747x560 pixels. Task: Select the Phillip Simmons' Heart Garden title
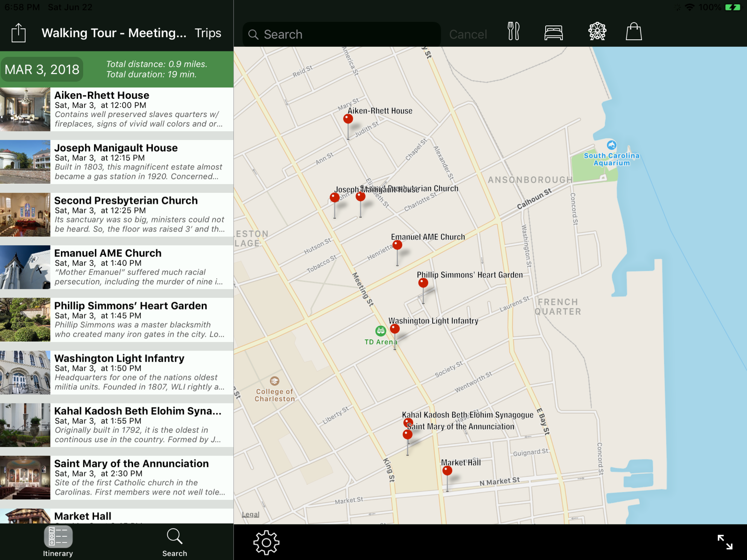[x=131, y=306]
